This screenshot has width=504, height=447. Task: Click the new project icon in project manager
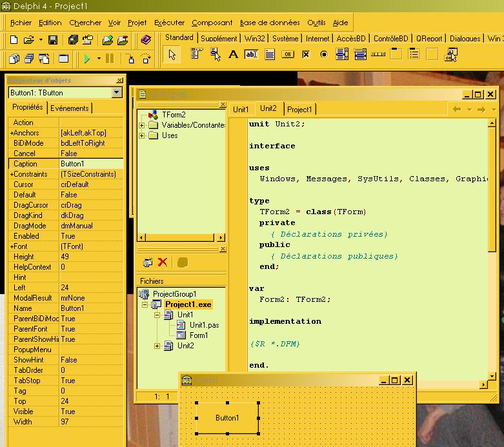coord(148,263)
